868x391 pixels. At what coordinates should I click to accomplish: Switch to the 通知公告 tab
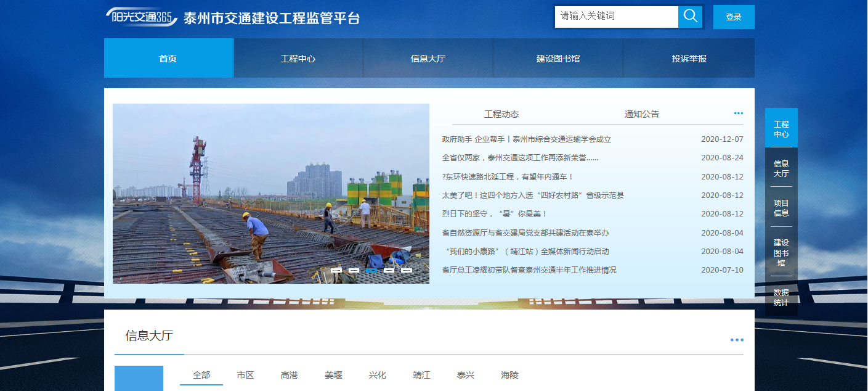point(641,114)
